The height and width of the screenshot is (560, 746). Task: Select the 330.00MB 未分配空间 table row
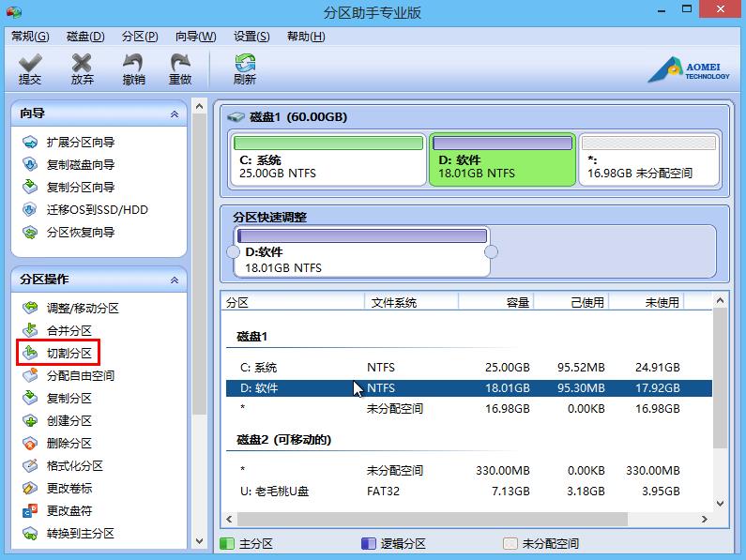(x=468, y=471)
